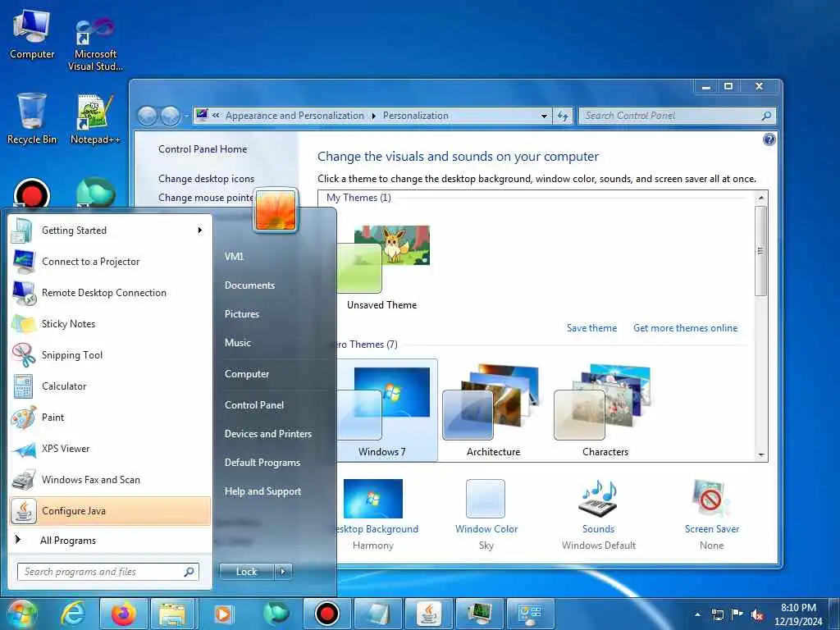Launch Sticky Notes from Start menu
Viewport: 840px width, 630px height.
[110, 323]
